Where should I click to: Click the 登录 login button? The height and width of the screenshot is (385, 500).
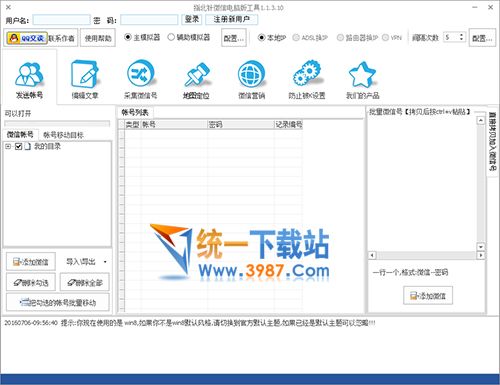[x=192, y=20]
